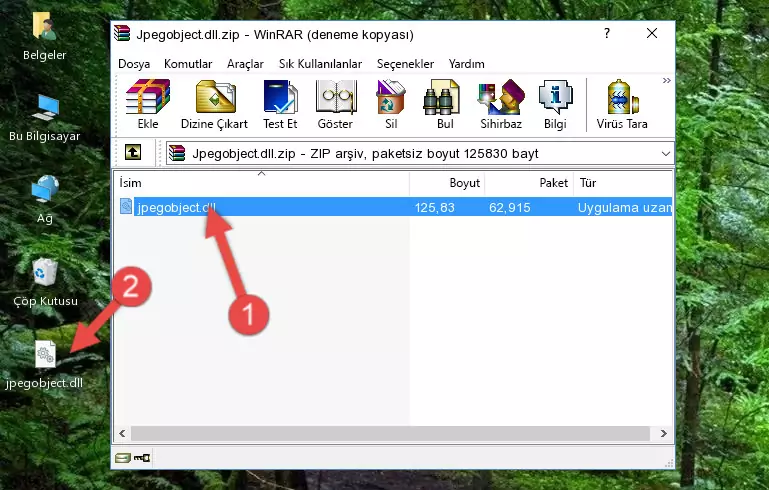Close the WinRAR window
769x490 pixels.
pyautogui.click(x=652, y=33)
